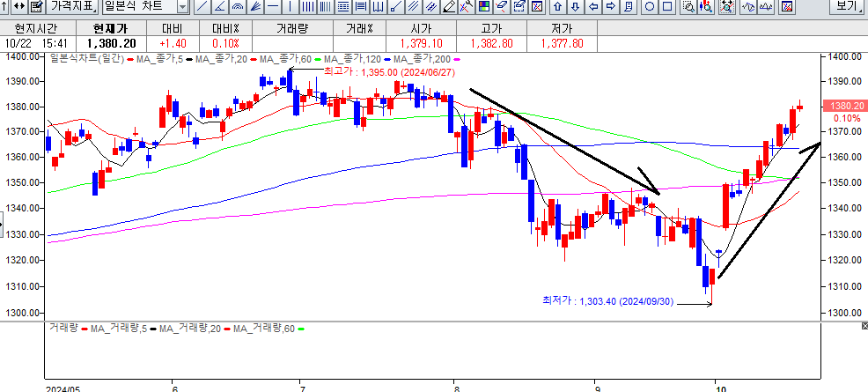The image size is (868, 392).
Task: Choose the rectangle shape drawing tool
Action: pyautogui.click(x=666, y=7)
